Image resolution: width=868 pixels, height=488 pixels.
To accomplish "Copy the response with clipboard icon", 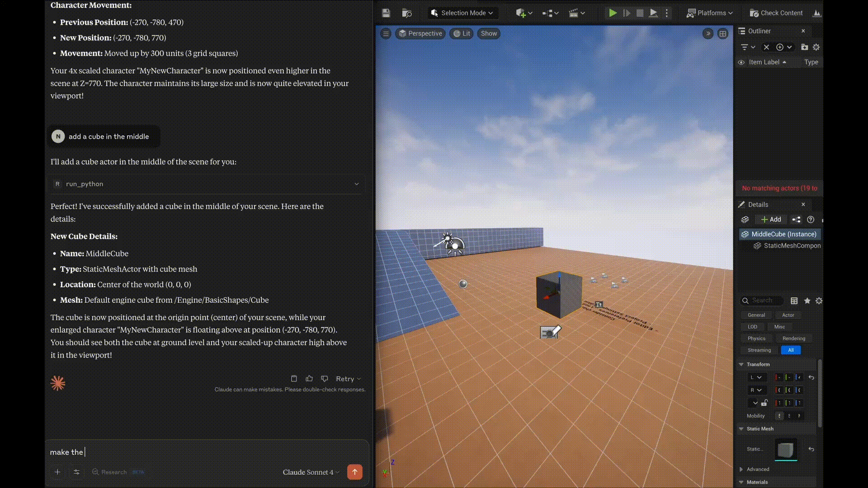I will coord(294,379).
